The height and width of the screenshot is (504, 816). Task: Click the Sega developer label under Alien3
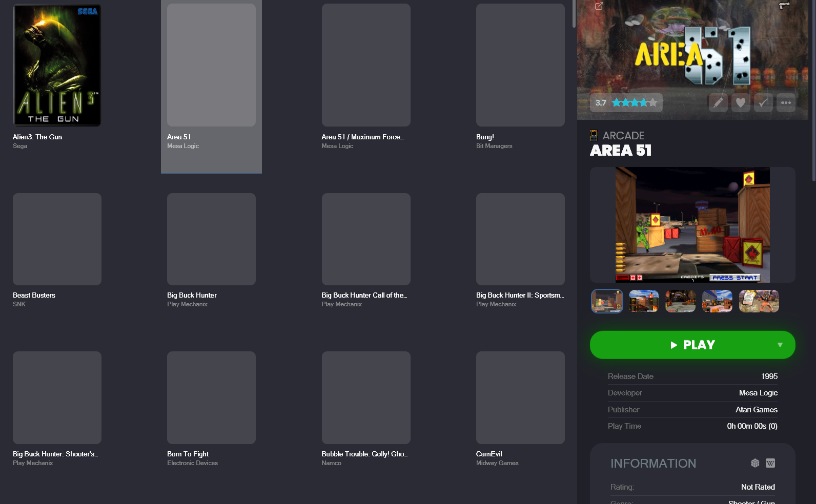coord(20,146)
